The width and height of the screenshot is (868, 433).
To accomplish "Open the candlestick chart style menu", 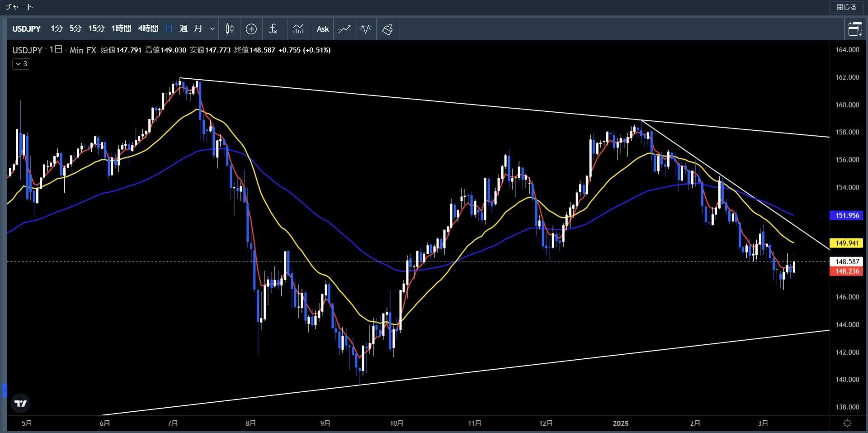I will [x=230, y=29].
